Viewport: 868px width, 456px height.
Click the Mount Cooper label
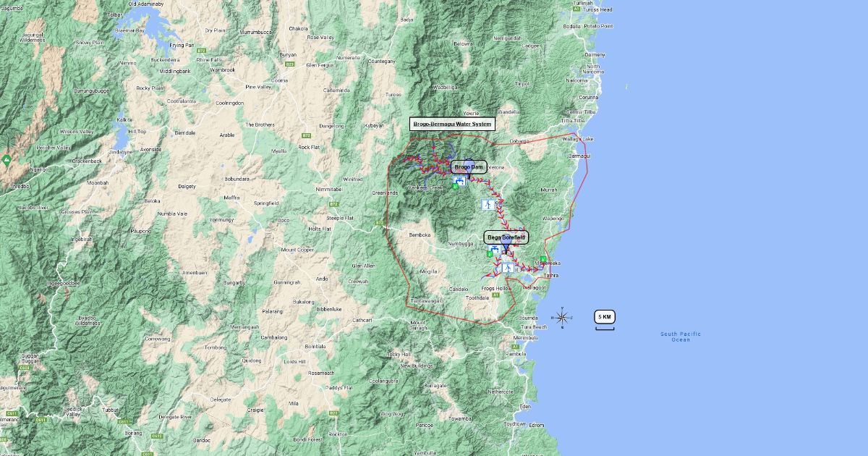(297, 250)
